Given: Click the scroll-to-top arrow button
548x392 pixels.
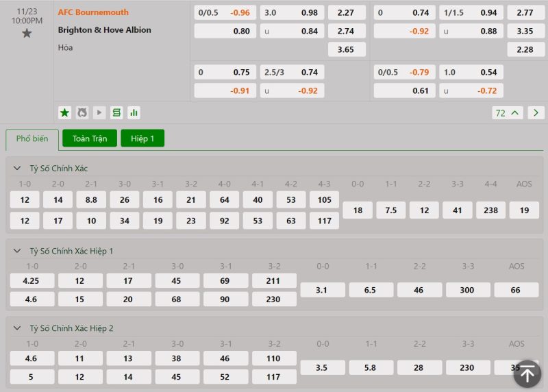Looking at the screenshot, I should pos(527,373).
